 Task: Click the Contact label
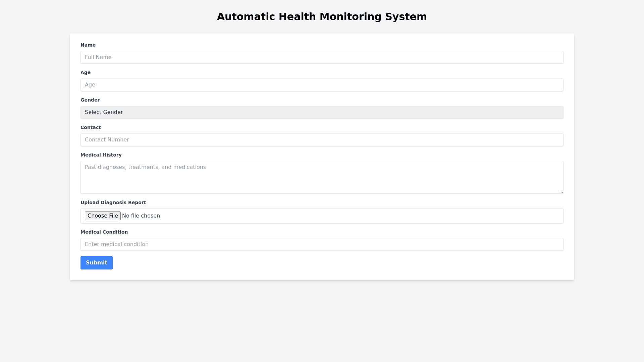pos(91,127)
